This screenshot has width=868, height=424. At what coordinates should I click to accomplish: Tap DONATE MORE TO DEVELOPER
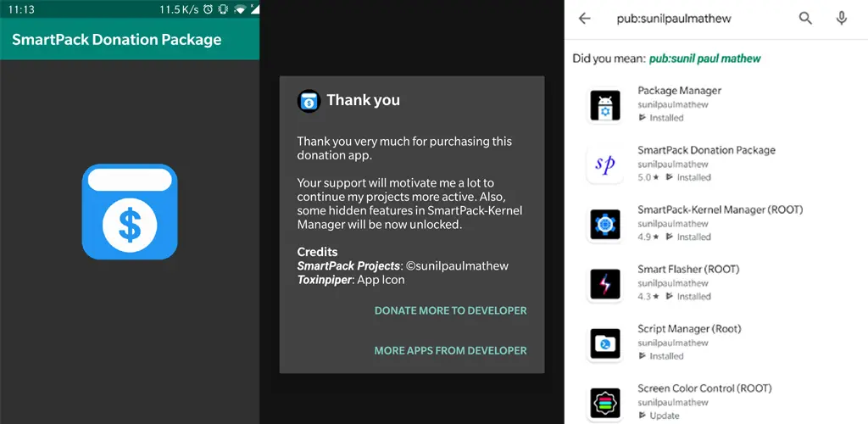(x=451, y=310)
